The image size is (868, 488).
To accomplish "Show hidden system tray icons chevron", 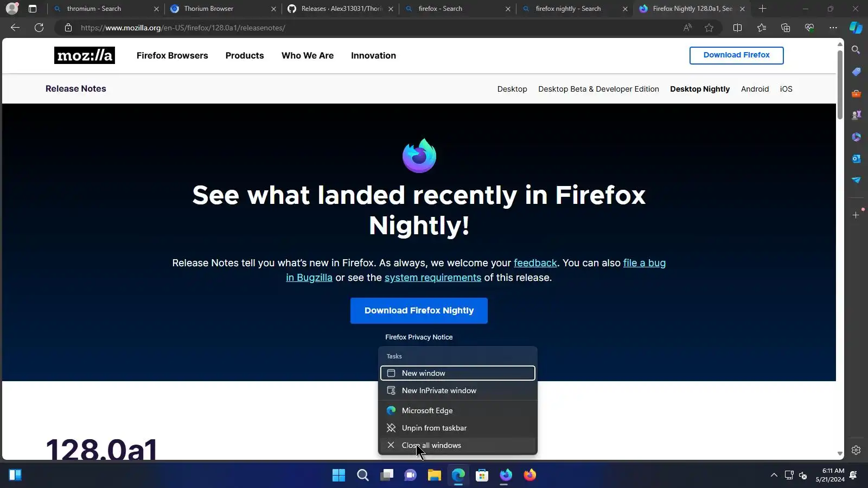I will (774, 475).
